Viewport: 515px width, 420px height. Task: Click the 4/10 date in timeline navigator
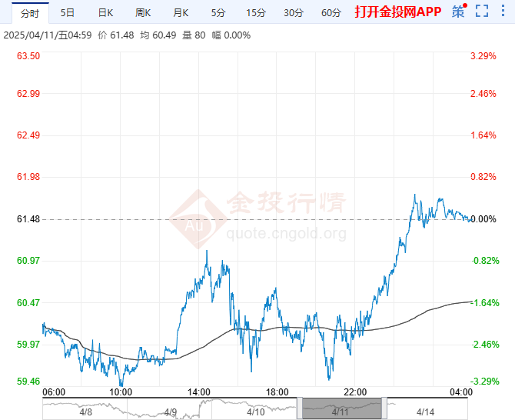point(256,412)
